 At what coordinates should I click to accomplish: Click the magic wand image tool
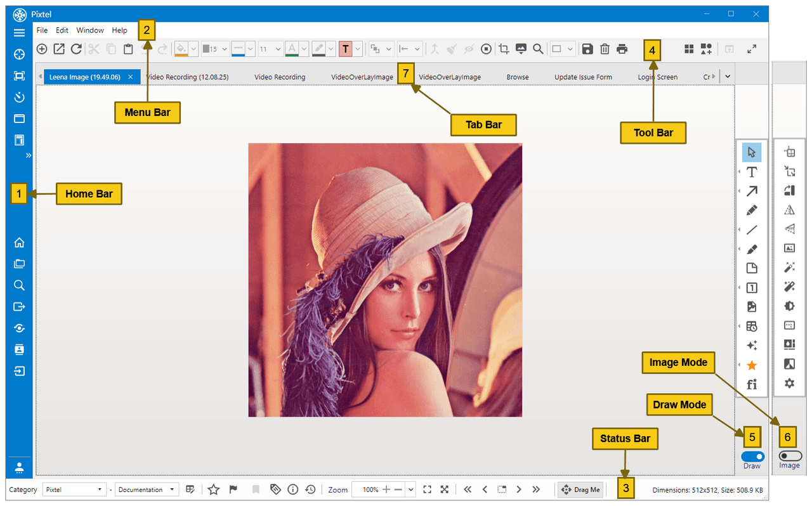[x=789, y=268]
